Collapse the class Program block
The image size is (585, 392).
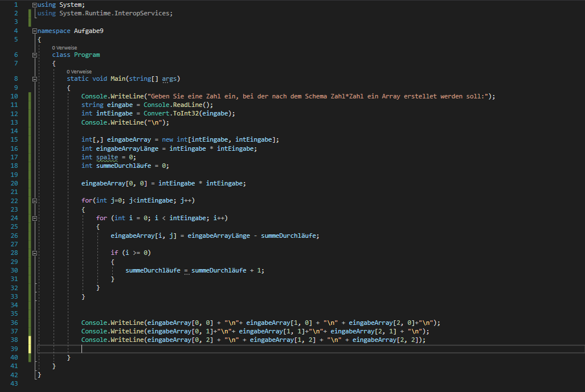35,55
